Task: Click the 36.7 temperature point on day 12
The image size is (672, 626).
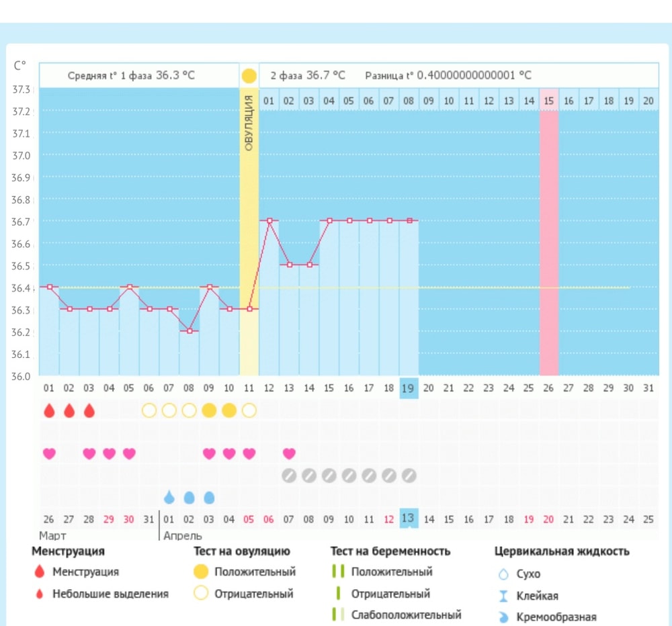Action: [269, 220]
